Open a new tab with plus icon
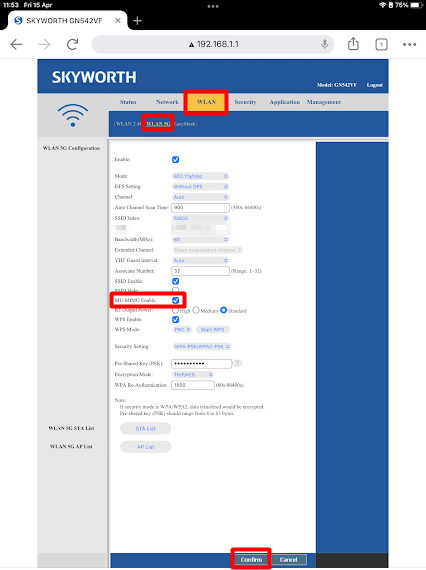This screenshot has height=570, width=426. click(x=137, y=21)
